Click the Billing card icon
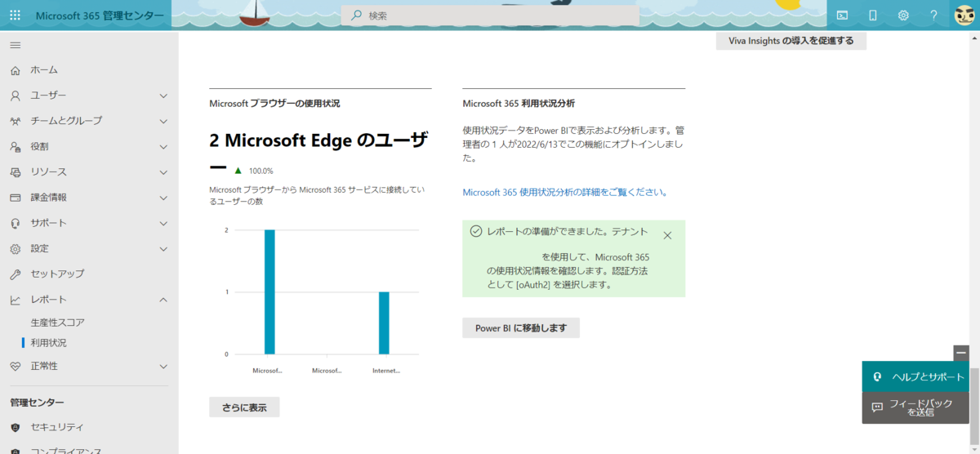This screenshot has height=454, width=980. pos(15,198)
